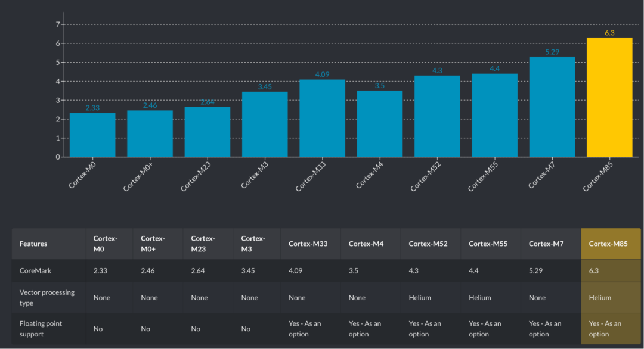
Task: Click the Cortex-M7 bar labeled 5.29
Action: pyautogui.click(x=552, y=107)
